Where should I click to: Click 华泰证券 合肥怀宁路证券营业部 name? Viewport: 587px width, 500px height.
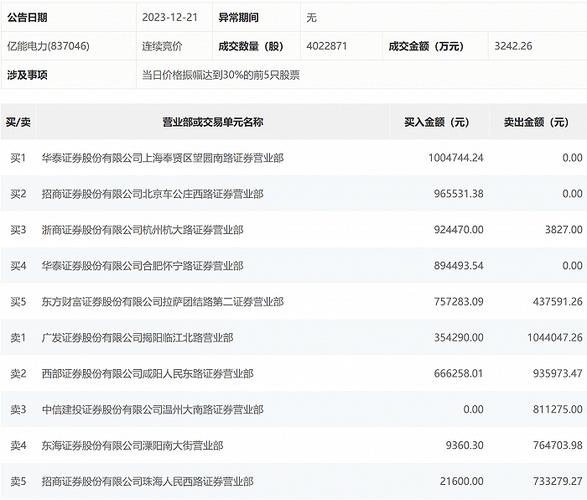142,266
